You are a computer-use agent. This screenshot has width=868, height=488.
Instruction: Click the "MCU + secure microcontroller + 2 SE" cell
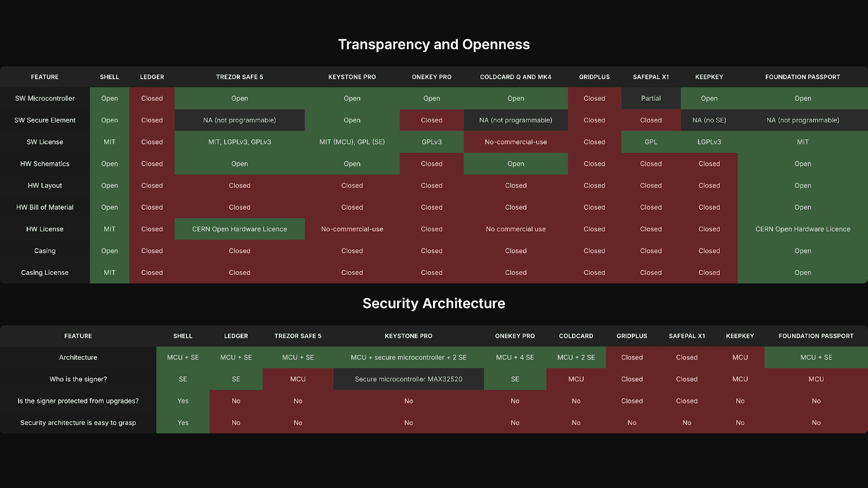(x=408, y=357)
